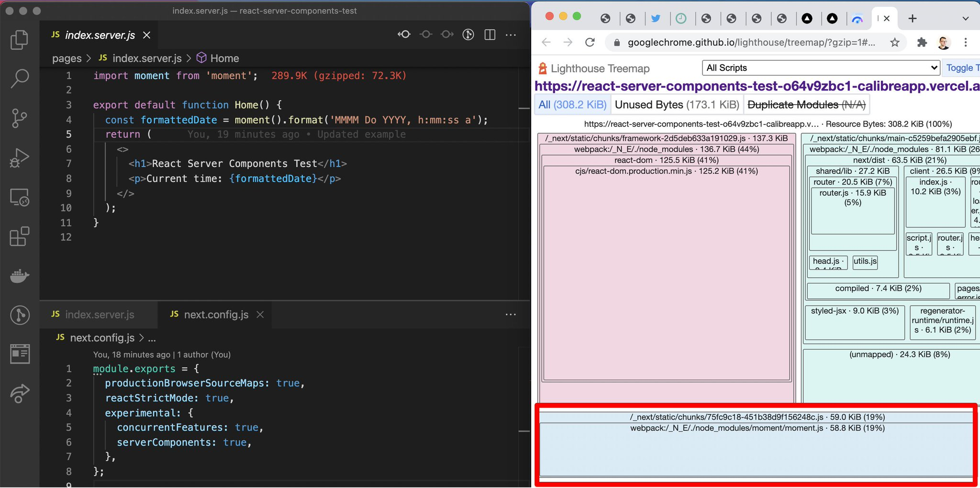Click the ellipsis breadcrumb after next.config.js

(x=152, y=338)
